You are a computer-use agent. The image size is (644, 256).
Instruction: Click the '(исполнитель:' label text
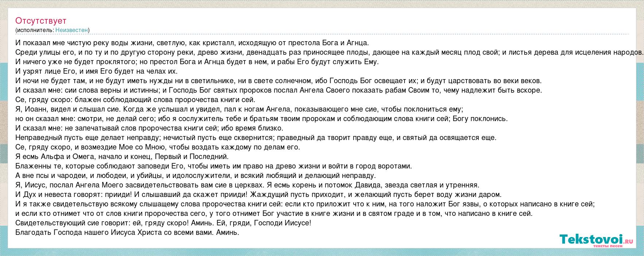pos(35,30)
